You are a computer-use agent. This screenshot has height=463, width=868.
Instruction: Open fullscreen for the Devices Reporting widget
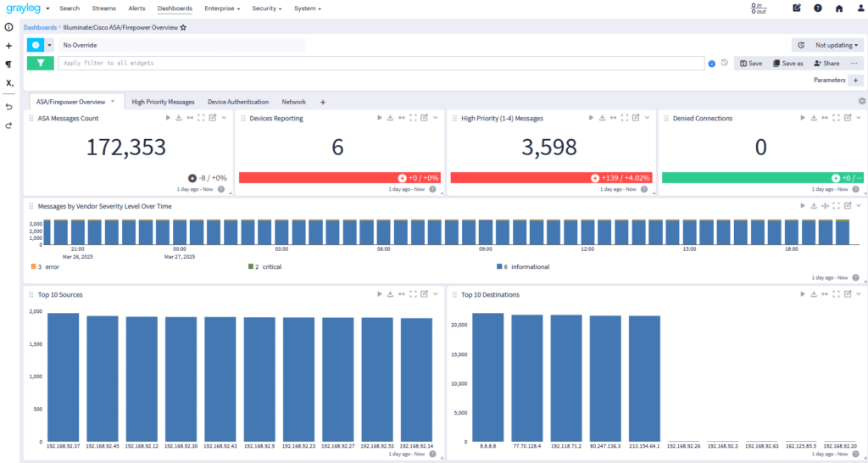[413, 118]
